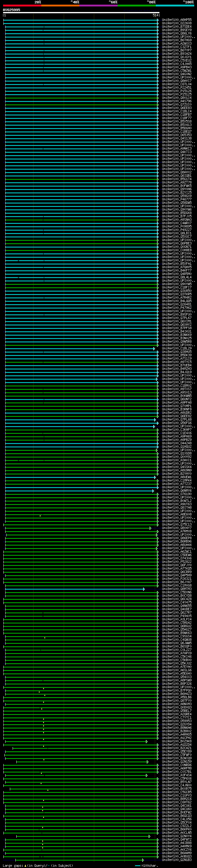Select the UniRef100_C1BLC4 label
The image size is (197, 868).
pyautogui.click(x=177, y=111)
